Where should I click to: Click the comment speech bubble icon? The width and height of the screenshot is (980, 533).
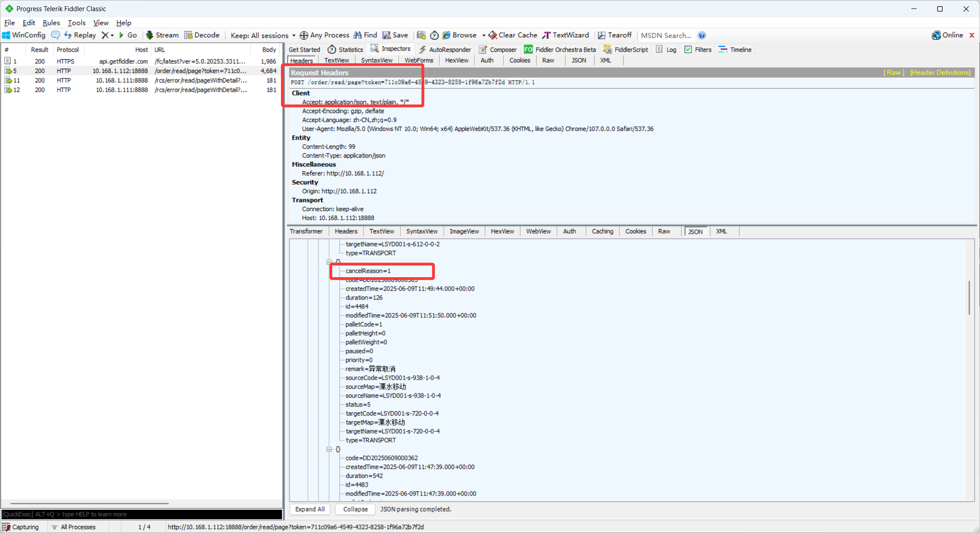click(x=56, y=35)
